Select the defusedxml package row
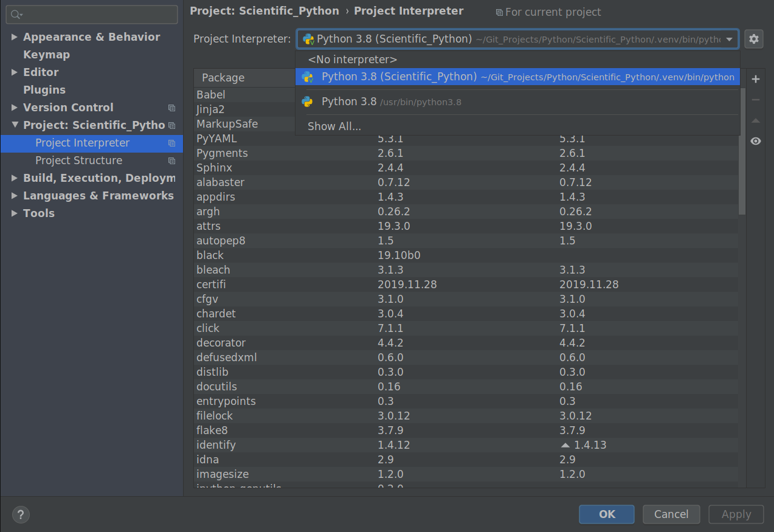774x532 pixels. pyautogui.click(x=467, y=358)
